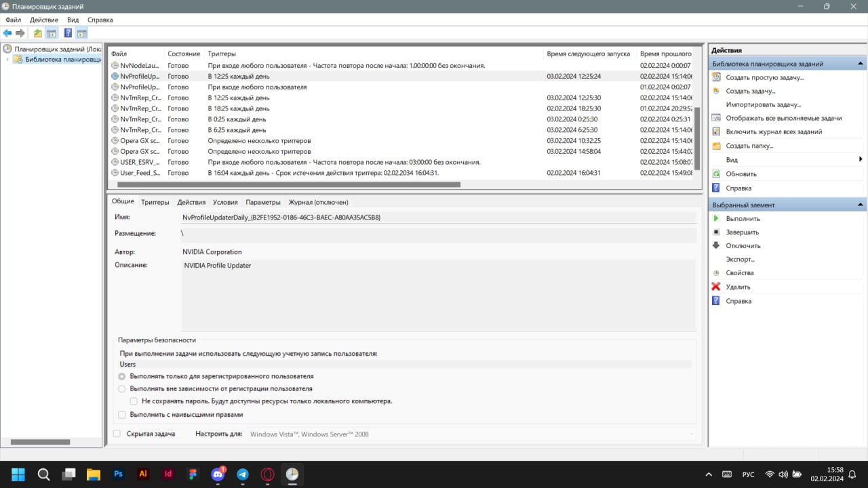The width and height of the screenshot is (868, 488).
Task: Click 'Создать папку...' in the Actions pane
Action: point(749,146)
